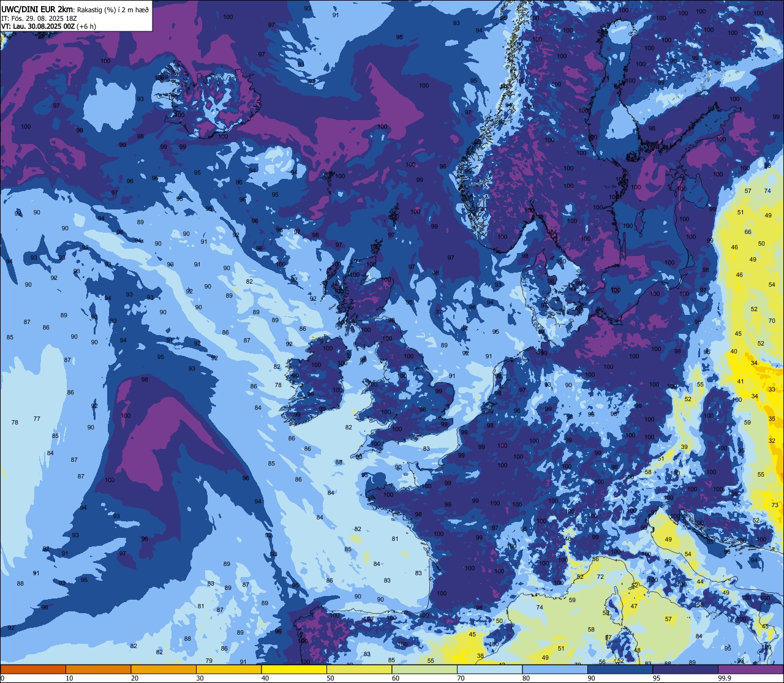Click the humidity value "41" on the map
Viewport: 784px width, 683px height.
(x=741, y=382)
